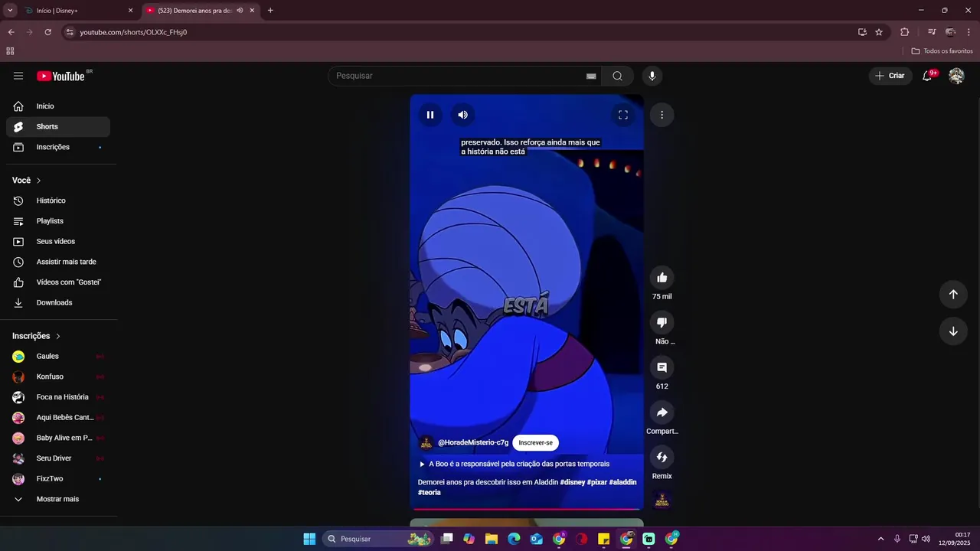Open the Chrome apps grid icon
This screenshot has height=551, width=980.
10,51
